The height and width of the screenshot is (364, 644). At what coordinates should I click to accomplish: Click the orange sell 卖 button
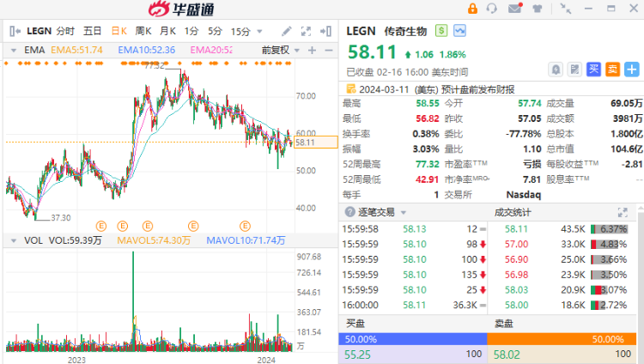point(612,70)
